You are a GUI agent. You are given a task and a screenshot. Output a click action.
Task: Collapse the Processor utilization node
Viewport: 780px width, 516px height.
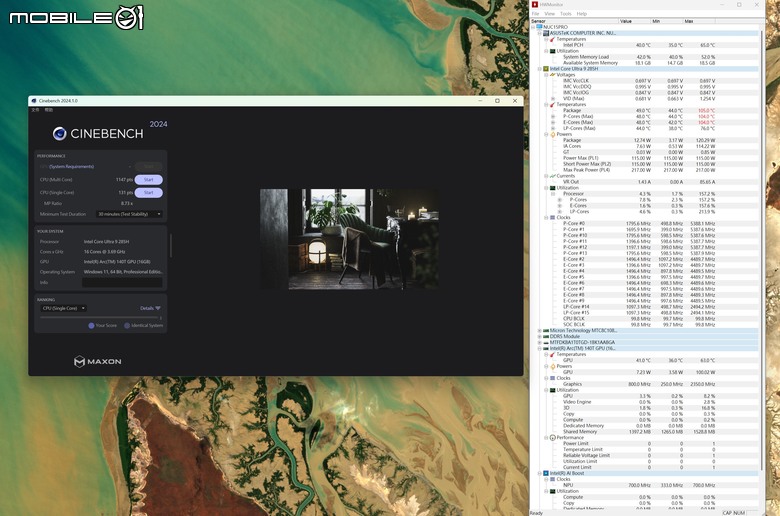(553, 194)
